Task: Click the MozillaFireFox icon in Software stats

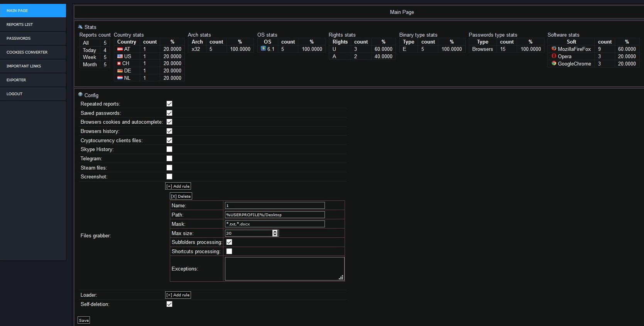Action: point(554,49)
